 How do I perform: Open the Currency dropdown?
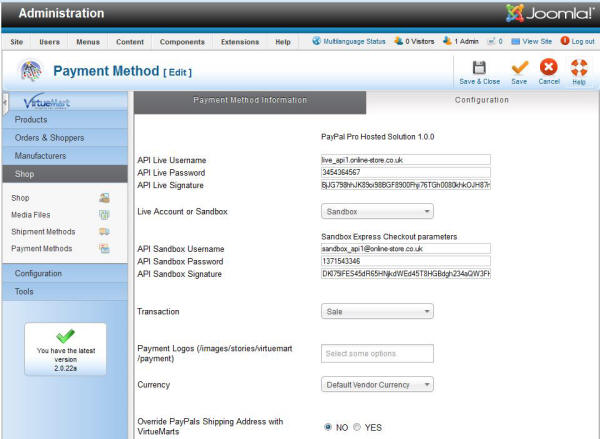(377, 385)
